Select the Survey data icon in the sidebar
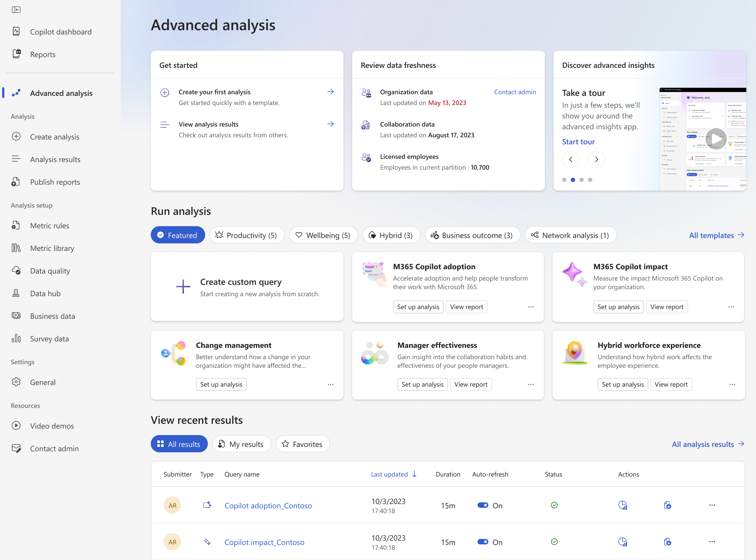This screenshot has height=560, width=756. tap(16, 338)
